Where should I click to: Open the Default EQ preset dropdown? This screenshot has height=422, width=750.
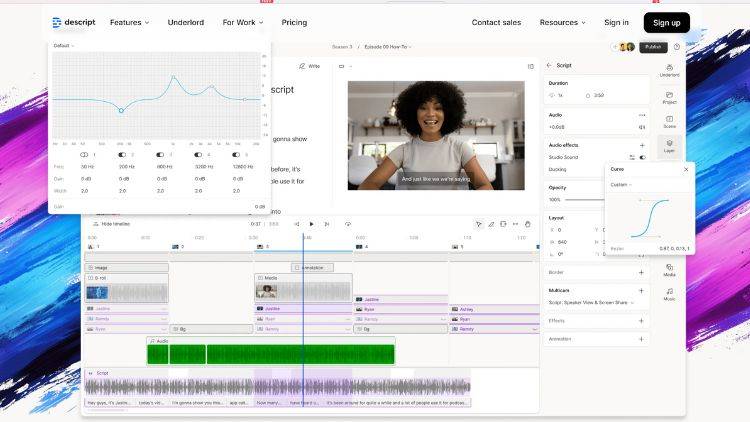64,46
